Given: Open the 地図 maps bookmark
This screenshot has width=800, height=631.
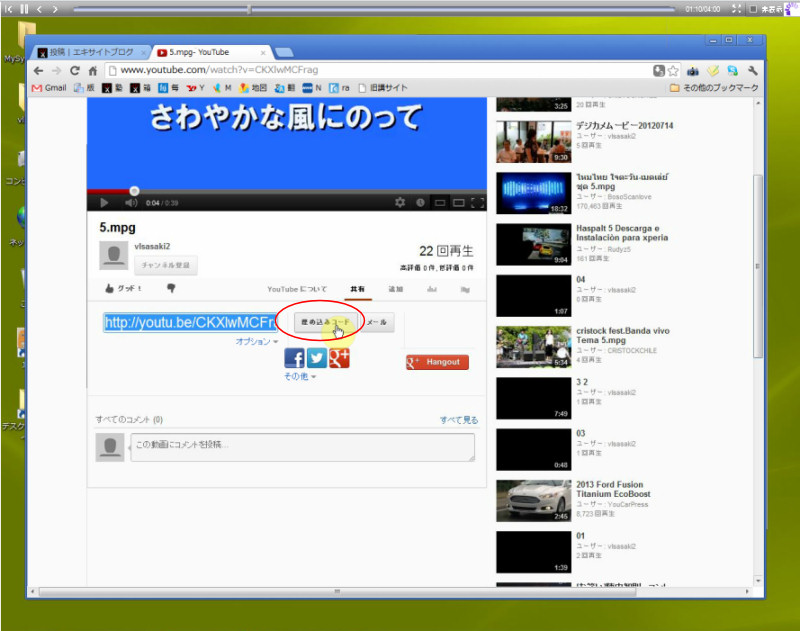Looking at the screenshot, I should pyautogui.click(x=253, y=88).
